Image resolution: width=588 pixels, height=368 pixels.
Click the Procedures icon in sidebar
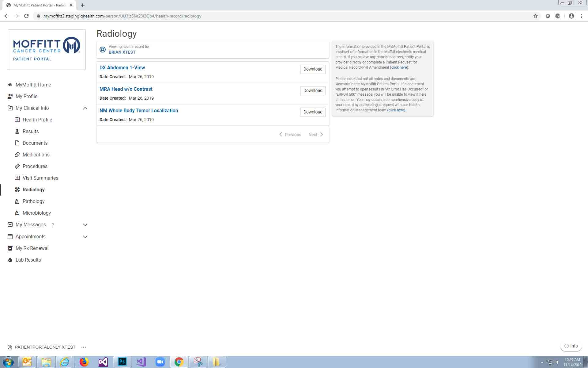pyautogui.click(x=17, y=166)
